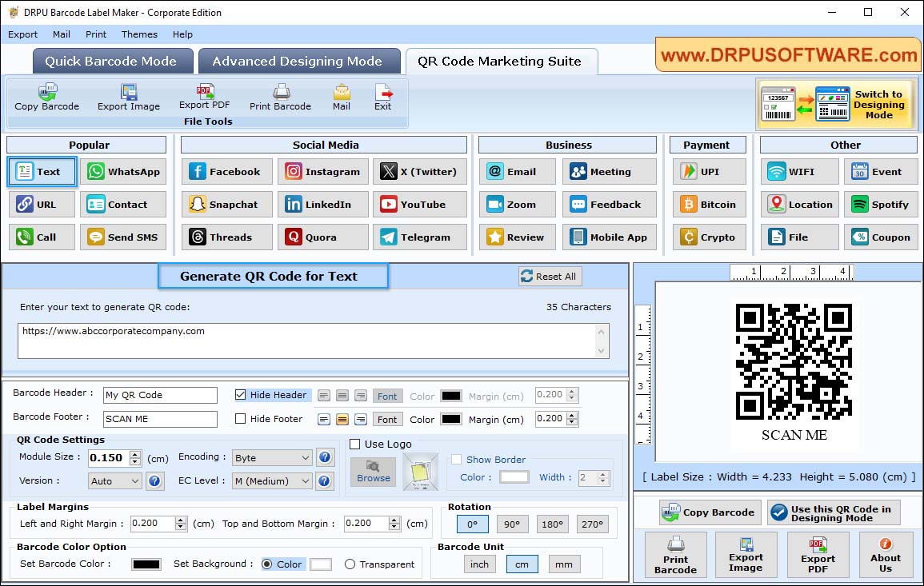Enable the Show Border checkbox
Image resolution: width=924 pixels, height=586 pixels.
[456, 460]
